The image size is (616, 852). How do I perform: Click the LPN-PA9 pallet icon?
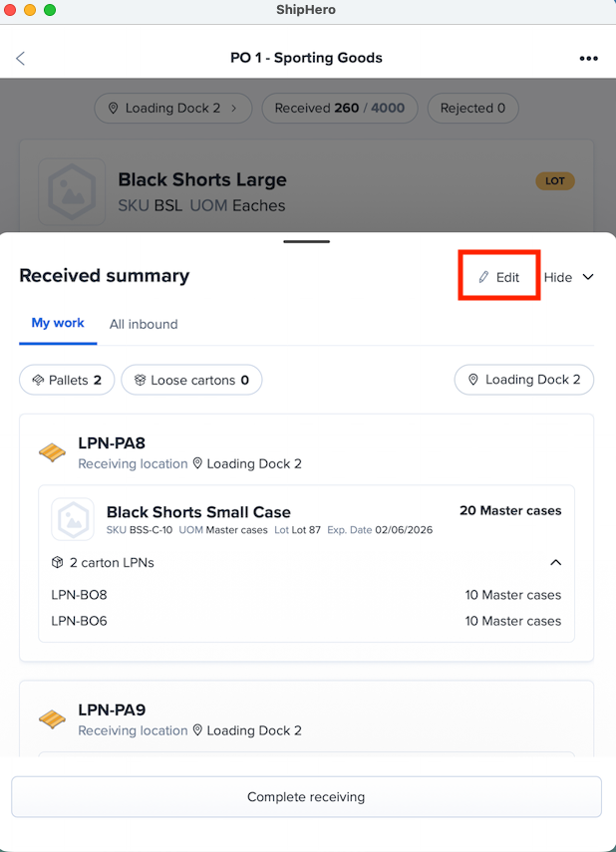52,719
